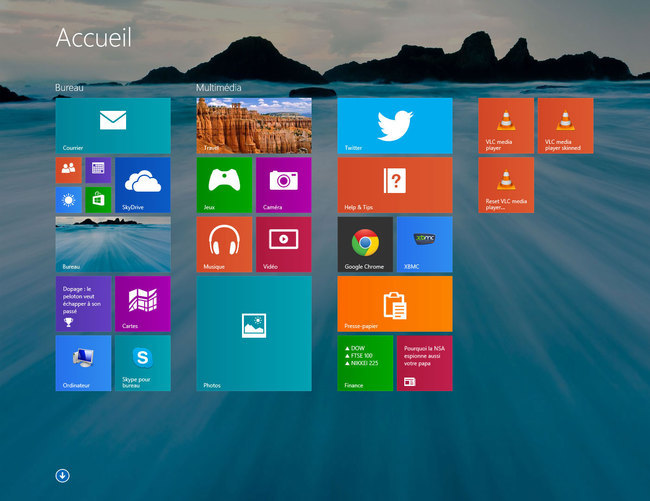Launch VLC media player skinned tile
650x501 pixels.
(x=565, y=126)
